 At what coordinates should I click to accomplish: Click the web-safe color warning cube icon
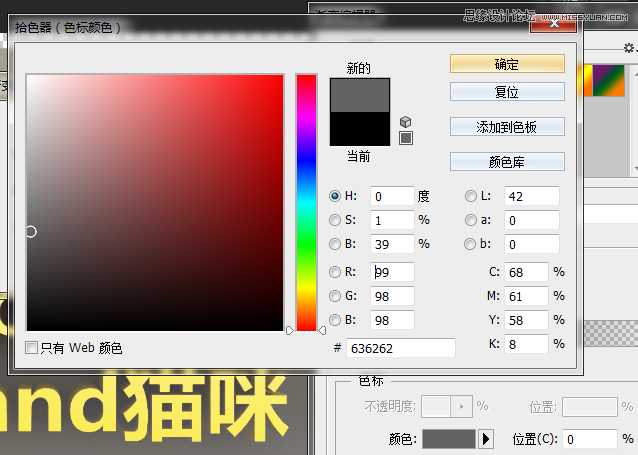pyautogui.click(x=405, y=122)
